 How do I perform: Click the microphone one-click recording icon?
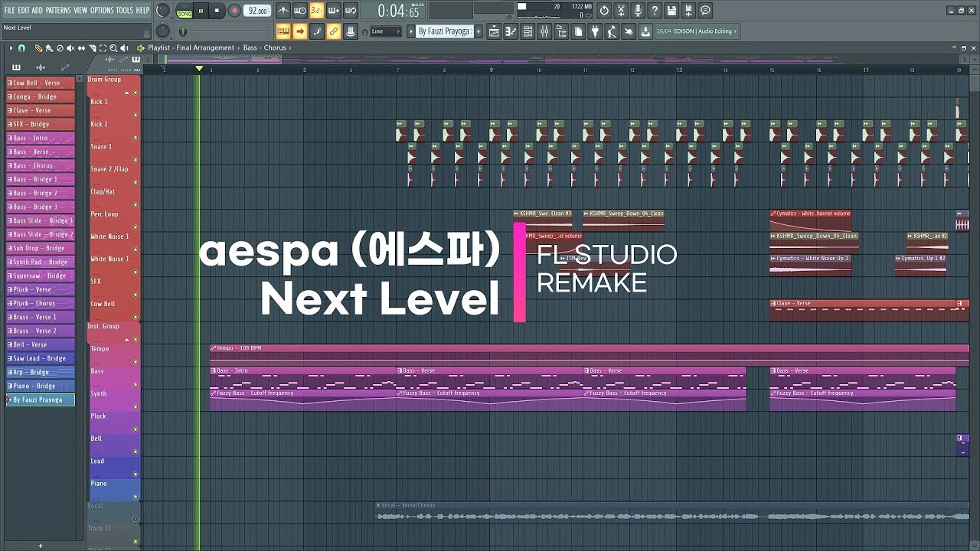click(638, 11)
